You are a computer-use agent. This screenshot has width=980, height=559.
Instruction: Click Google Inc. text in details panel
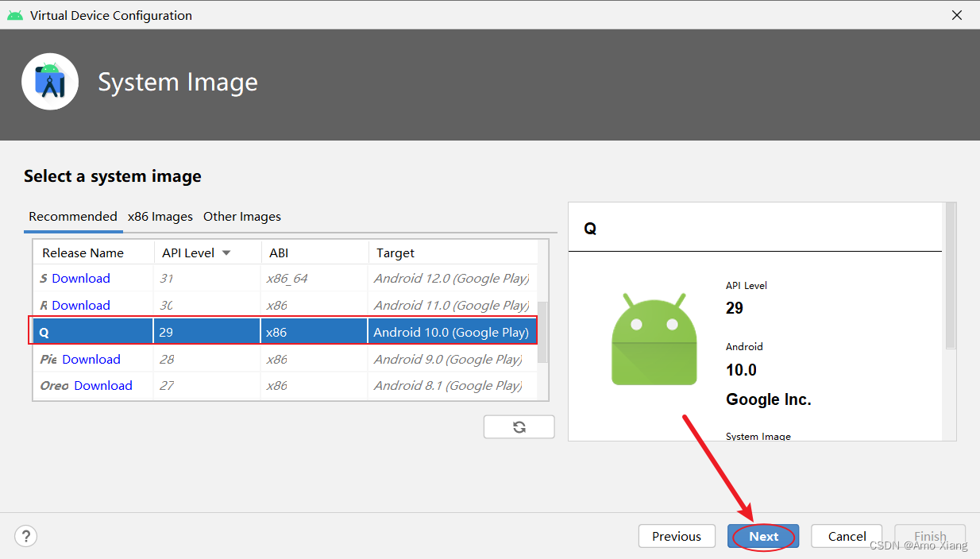tap(769, 399)
